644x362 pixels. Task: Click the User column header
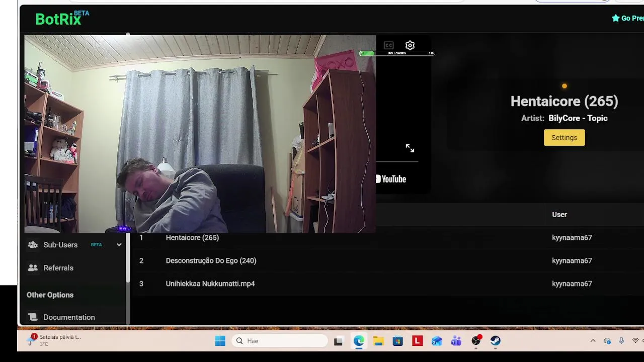(559, 215)
